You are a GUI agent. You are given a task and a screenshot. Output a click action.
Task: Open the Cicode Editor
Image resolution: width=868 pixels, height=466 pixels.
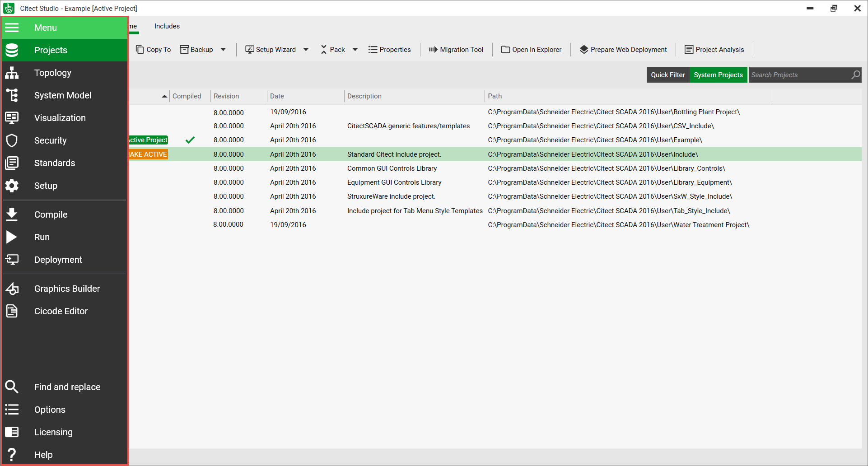pos(61,311)
